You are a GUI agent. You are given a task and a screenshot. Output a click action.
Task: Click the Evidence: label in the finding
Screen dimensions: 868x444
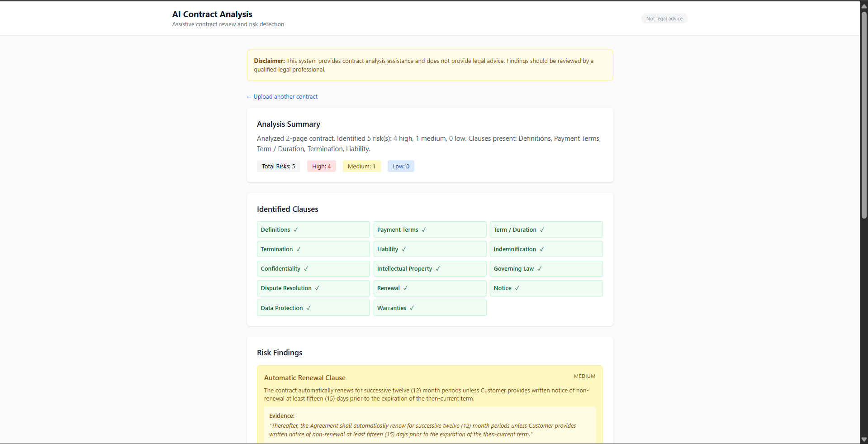tap(282, 415)
